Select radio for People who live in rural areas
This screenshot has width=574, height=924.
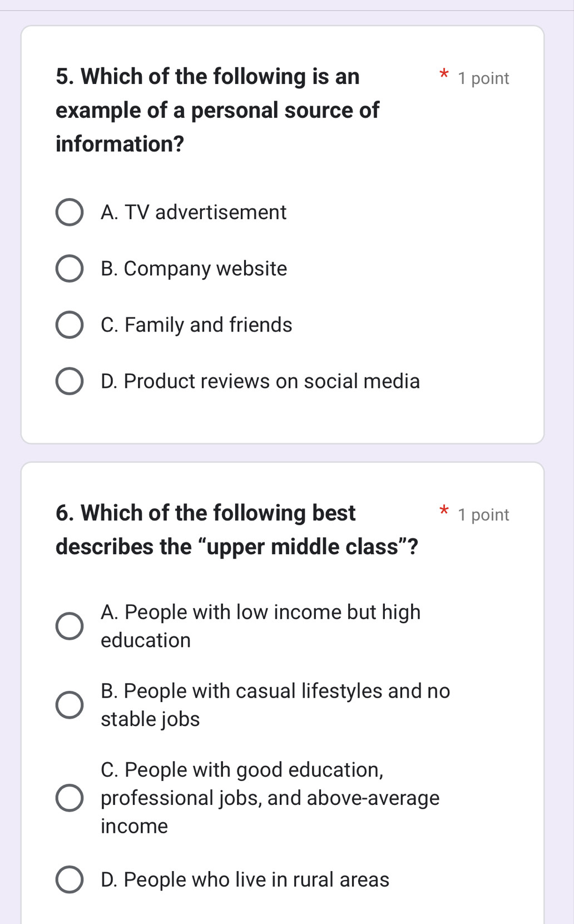(x=70, y=879)
